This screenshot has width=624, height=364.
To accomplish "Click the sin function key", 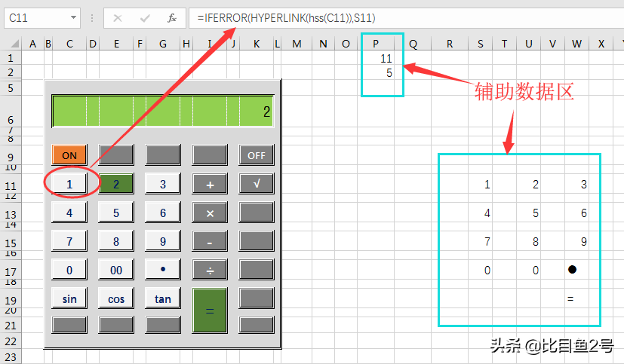I will coord(69,298).
